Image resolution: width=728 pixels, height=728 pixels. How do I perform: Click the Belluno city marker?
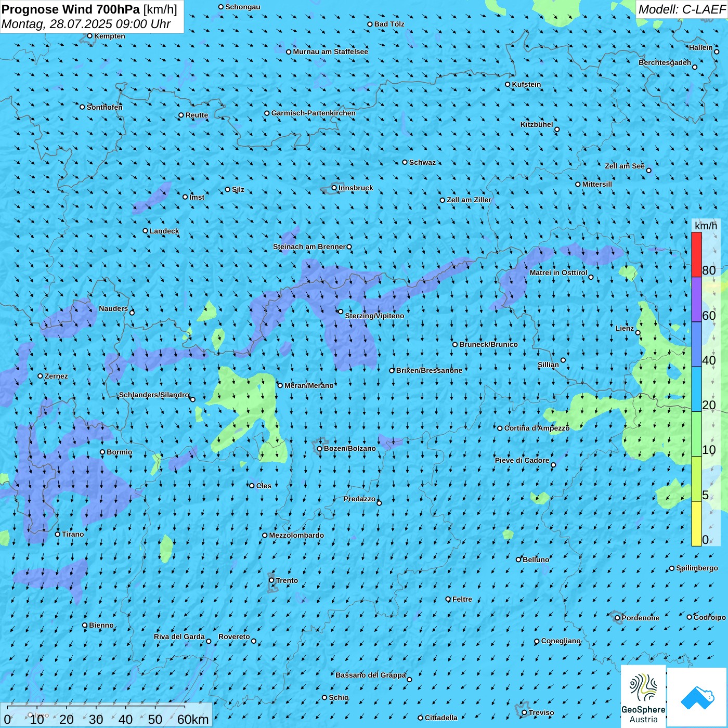pos(518,560)
